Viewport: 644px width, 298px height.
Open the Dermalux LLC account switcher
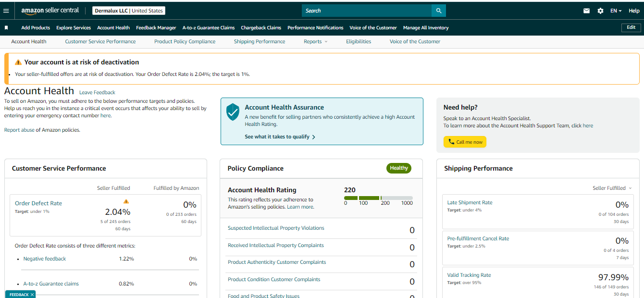click(128, 11)
